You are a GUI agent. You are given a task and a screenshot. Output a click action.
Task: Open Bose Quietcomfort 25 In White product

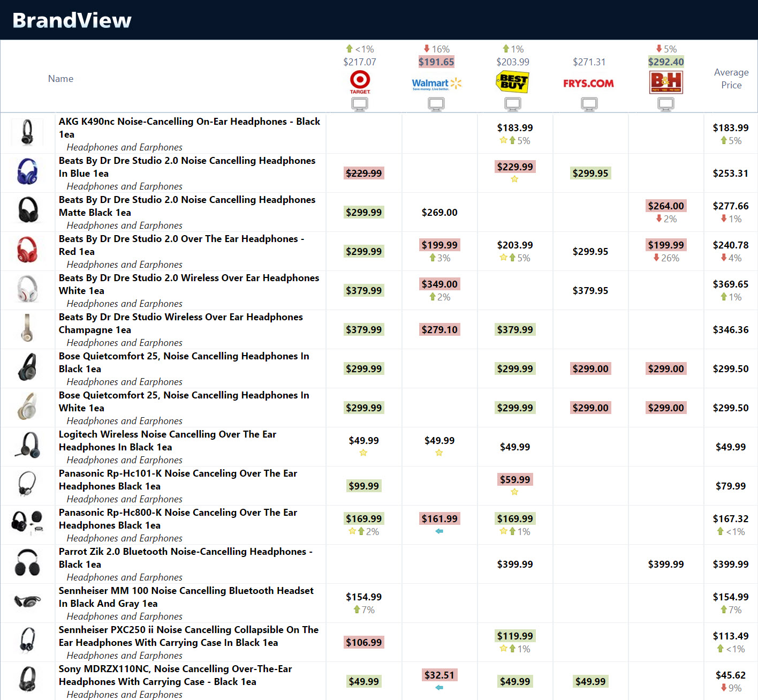184,402
